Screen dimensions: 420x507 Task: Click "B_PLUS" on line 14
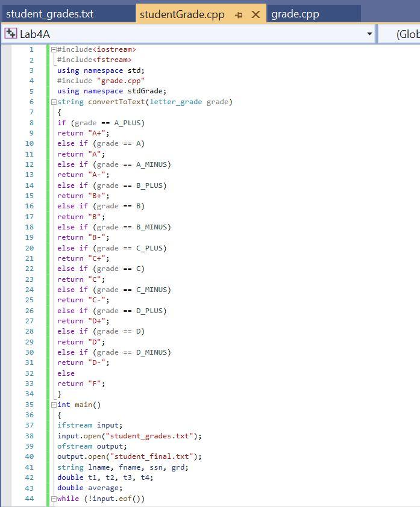[x=149, y=185]
